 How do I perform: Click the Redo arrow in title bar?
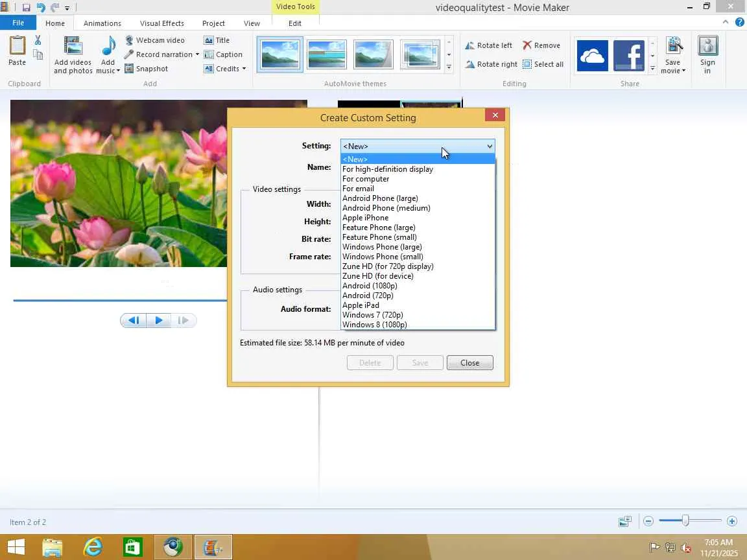pos(54,8)
